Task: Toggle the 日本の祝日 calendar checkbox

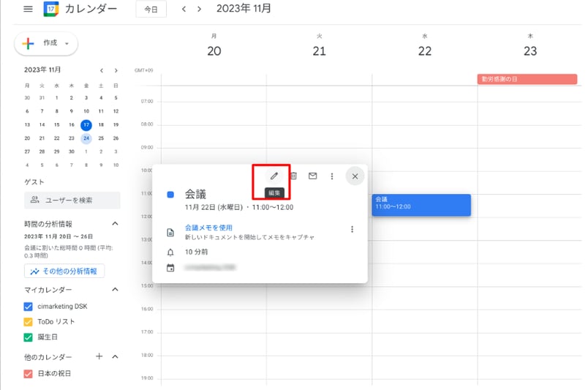Action: coord(28,374)
